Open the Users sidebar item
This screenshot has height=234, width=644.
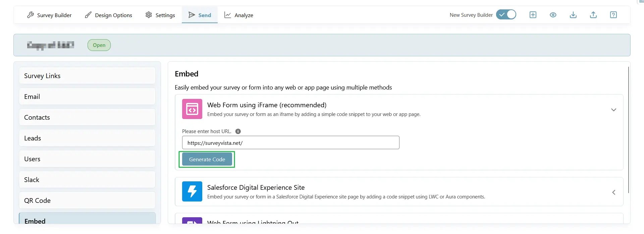pos(87,159)
